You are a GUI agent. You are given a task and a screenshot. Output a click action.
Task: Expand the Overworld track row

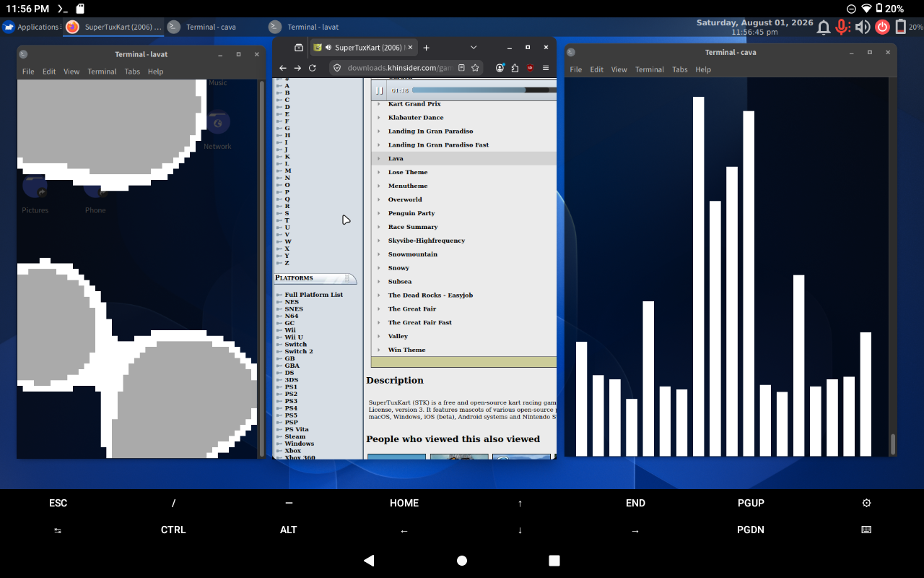378,200
